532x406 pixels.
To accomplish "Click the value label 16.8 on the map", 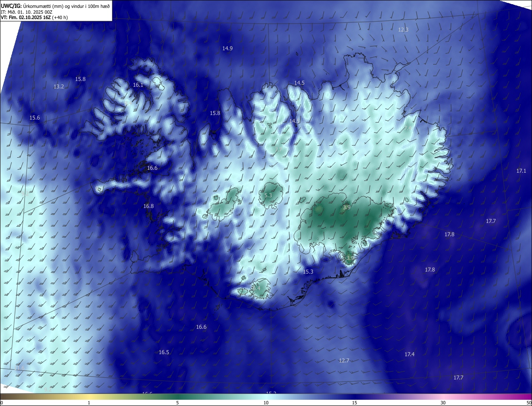I will click(148, 206).
